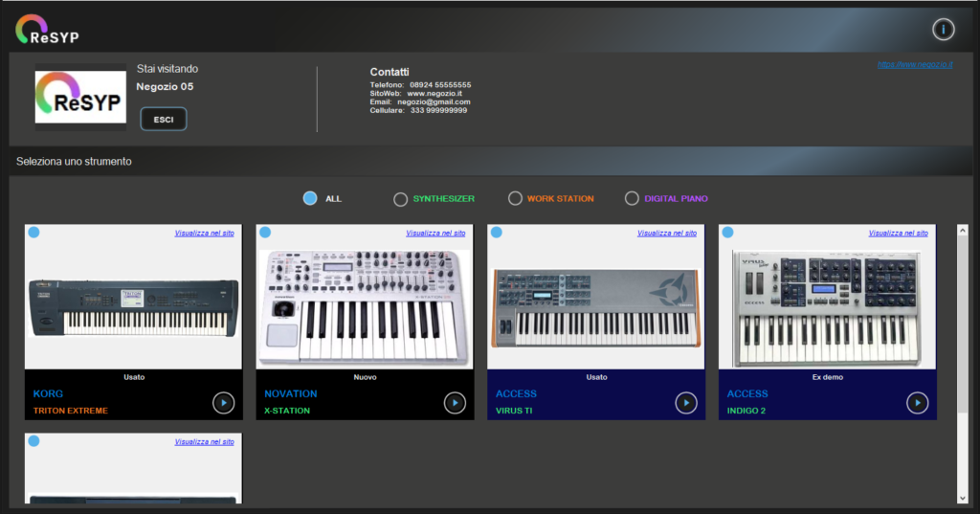Click the VIRUS TI model name
Image resolution: width=980 pixels, height=514 pixels.
(x=514, y=411)
